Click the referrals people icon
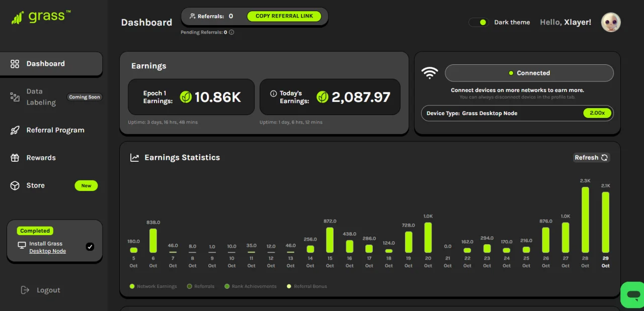Image resolution: width=644 pixels, height=311 pixels. 192,16
